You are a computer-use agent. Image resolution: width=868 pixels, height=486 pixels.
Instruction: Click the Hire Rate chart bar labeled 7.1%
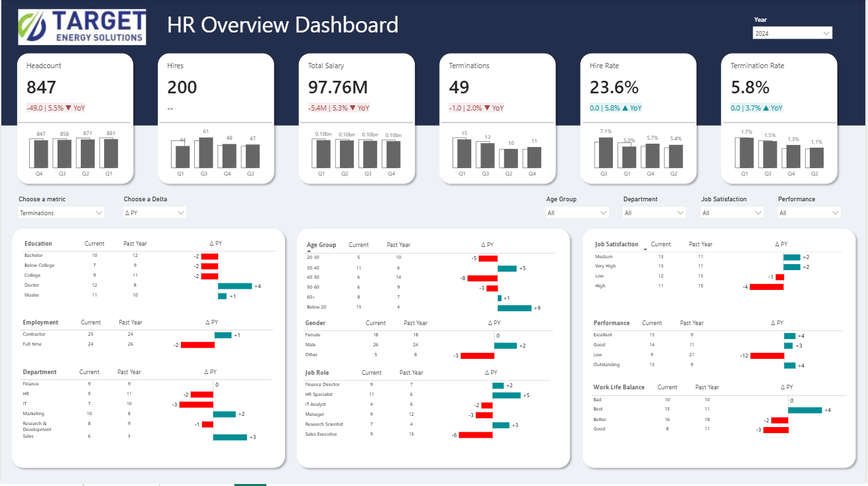605,152
